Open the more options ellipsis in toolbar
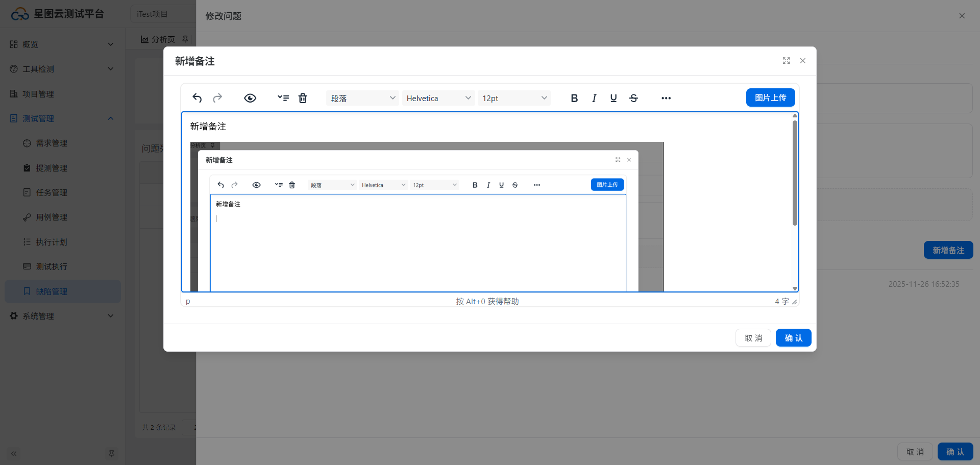 click(666, 98)
